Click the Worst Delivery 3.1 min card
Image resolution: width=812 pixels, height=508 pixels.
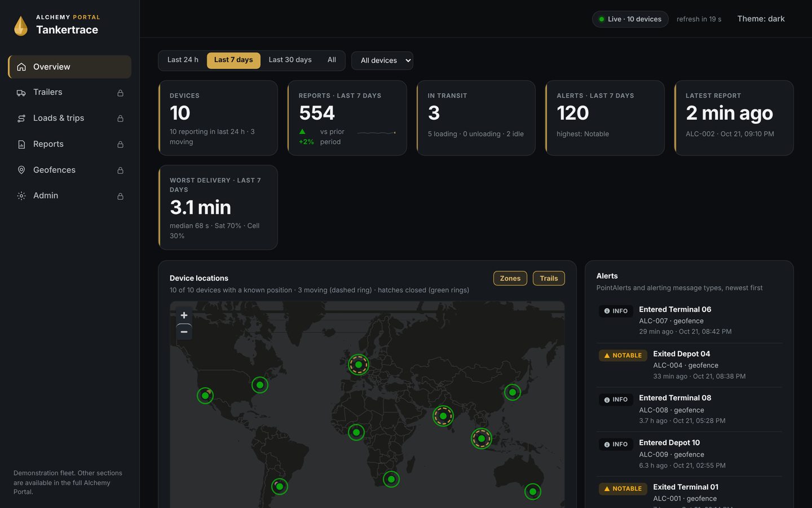tap(218, 207)
